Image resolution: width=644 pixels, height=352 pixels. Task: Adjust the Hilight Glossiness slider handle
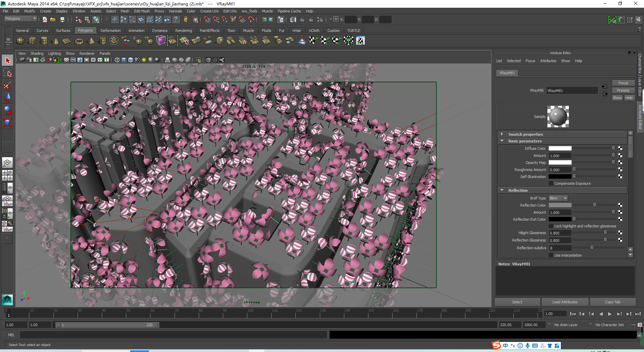(x=605, y=232)
